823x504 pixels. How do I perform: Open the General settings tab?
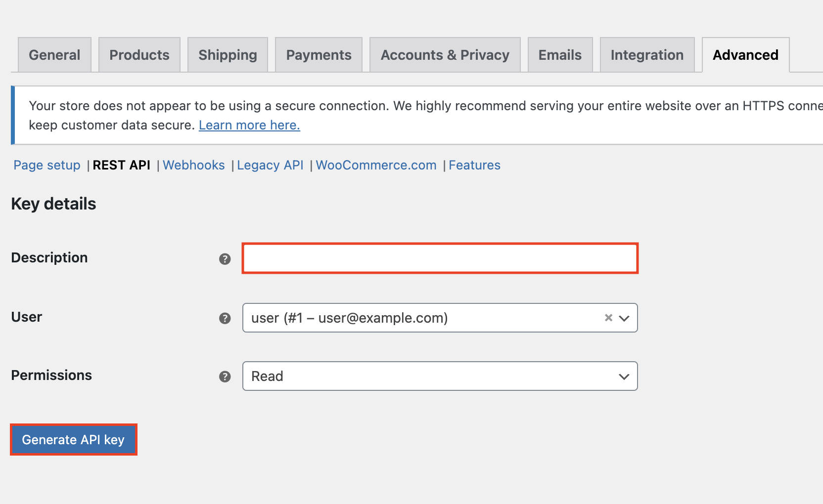point(54,55)
